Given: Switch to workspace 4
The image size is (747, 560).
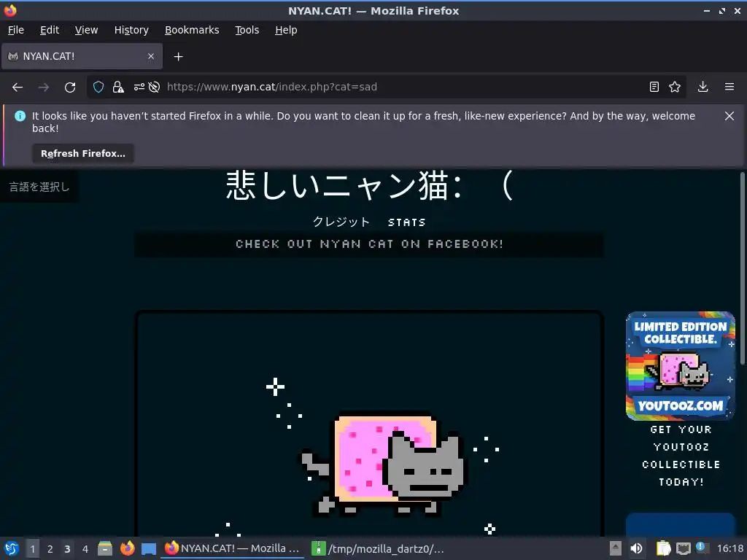Looking at the screenshot, I should pos(85,548).
